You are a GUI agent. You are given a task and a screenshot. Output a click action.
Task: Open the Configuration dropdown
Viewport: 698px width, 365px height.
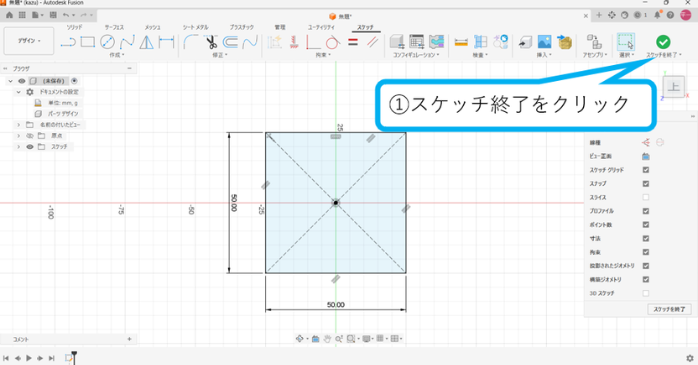(x=416, y=55)
